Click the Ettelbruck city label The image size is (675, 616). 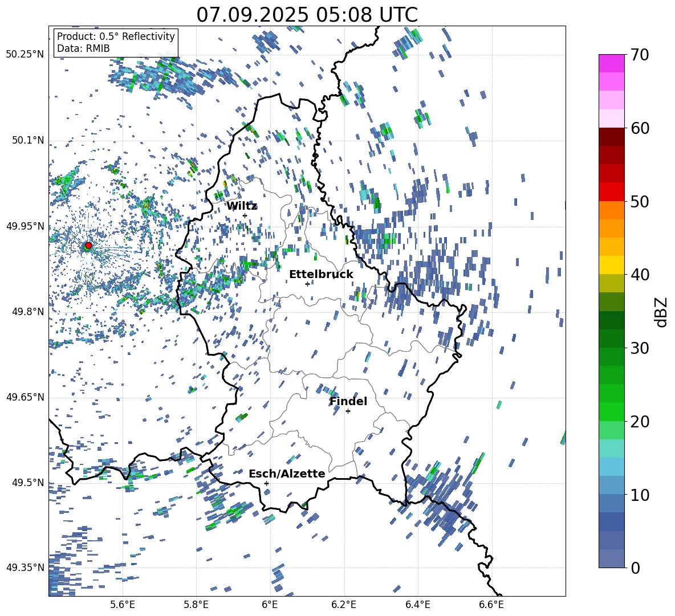coord(321,275)
